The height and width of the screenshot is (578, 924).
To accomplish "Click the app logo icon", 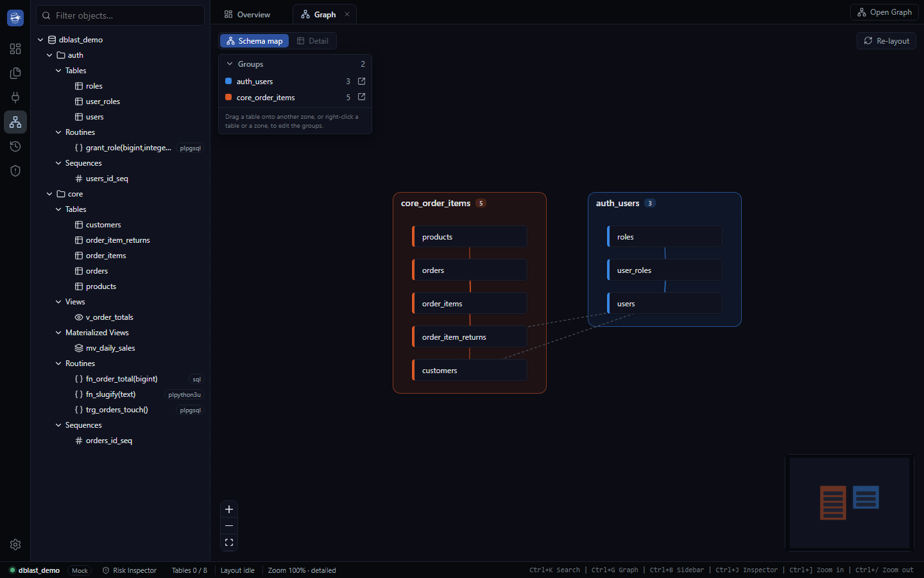I will coord(15,18).
